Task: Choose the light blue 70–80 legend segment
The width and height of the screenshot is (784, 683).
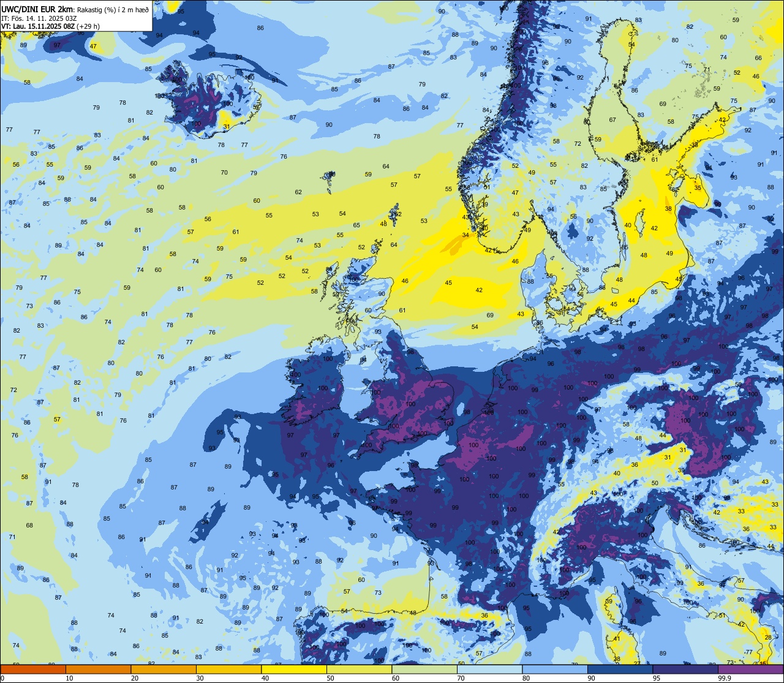Action: (x=489, y=669)
